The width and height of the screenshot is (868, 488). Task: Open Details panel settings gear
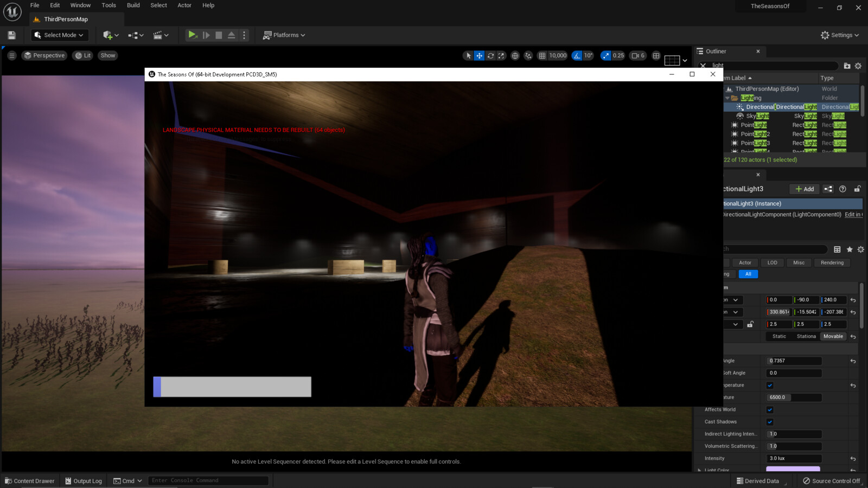pos(860,249)
